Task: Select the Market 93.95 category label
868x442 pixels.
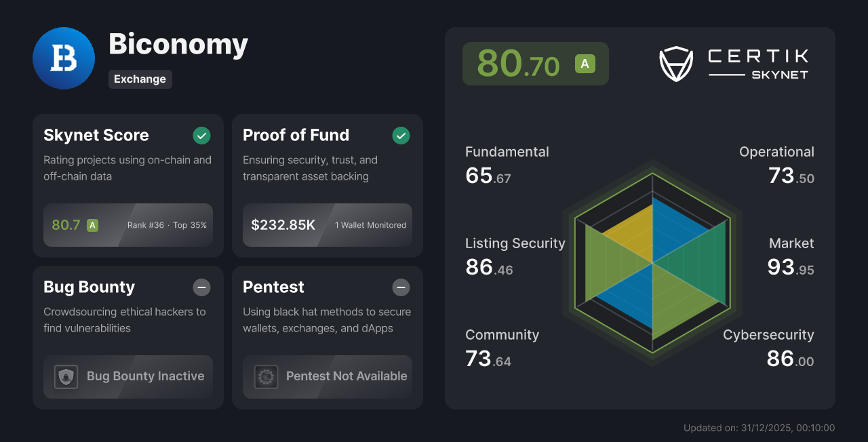Action: (x=791, y=243)
